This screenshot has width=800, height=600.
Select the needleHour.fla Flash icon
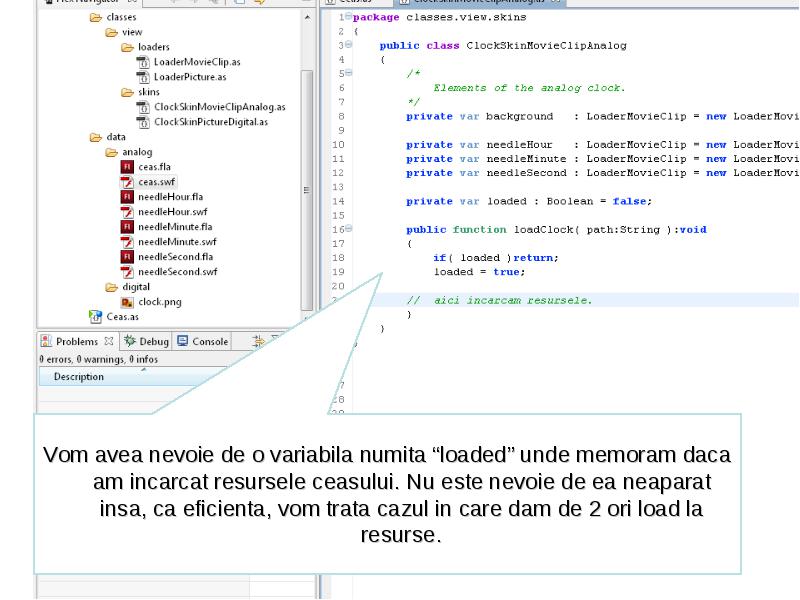pyautogui.click(x=127, y=197)
